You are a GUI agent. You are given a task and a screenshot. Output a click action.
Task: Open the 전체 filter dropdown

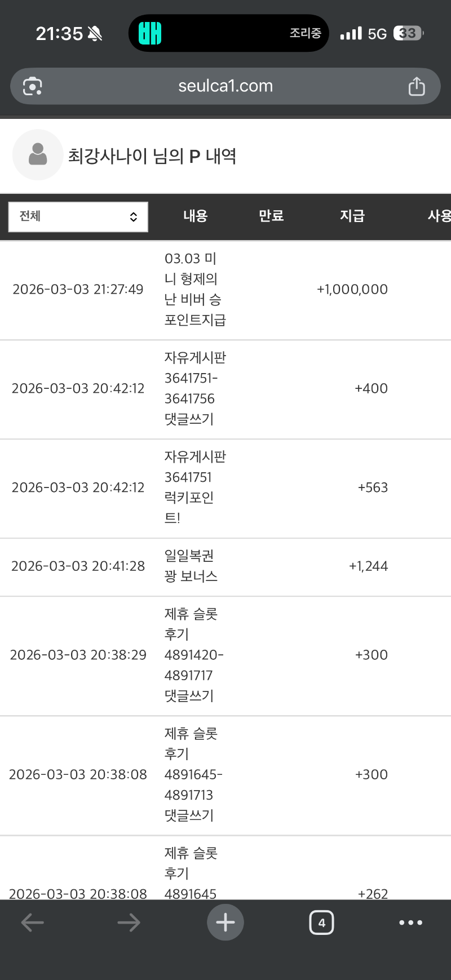[78, 217]
